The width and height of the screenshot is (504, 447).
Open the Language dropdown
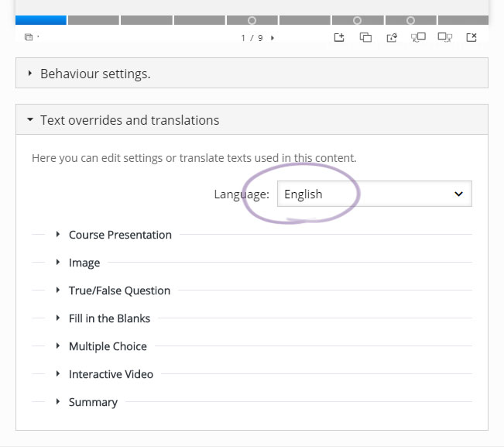(x=375, y=194)
